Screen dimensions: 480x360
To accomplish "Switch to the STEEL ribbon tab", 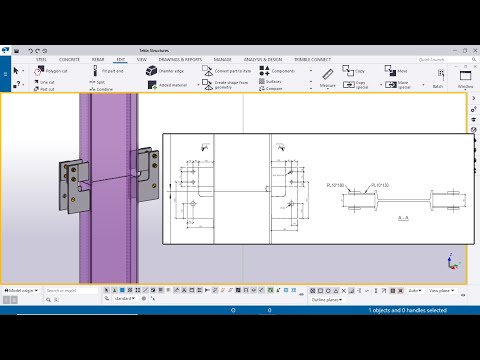I will (x=41, y=60).
